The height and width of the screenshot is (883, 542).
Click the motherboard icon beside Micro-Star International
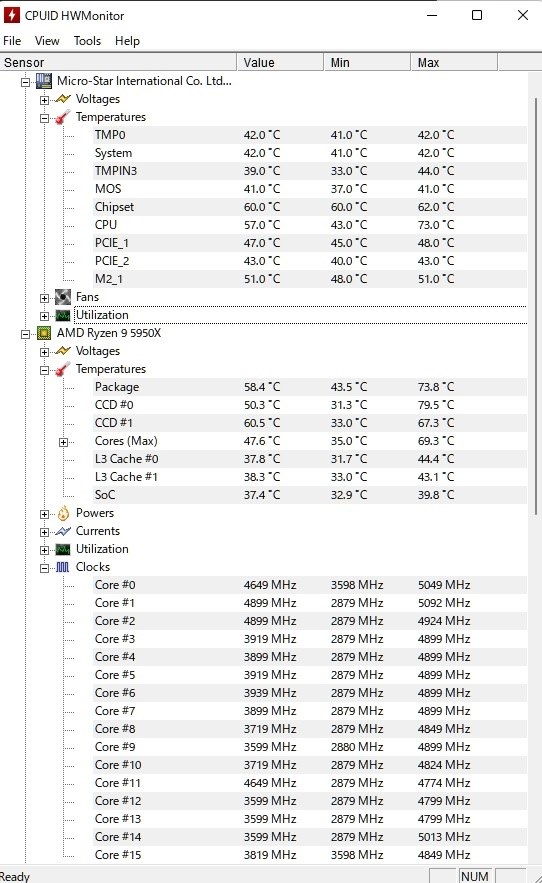(x=44, y=81)
